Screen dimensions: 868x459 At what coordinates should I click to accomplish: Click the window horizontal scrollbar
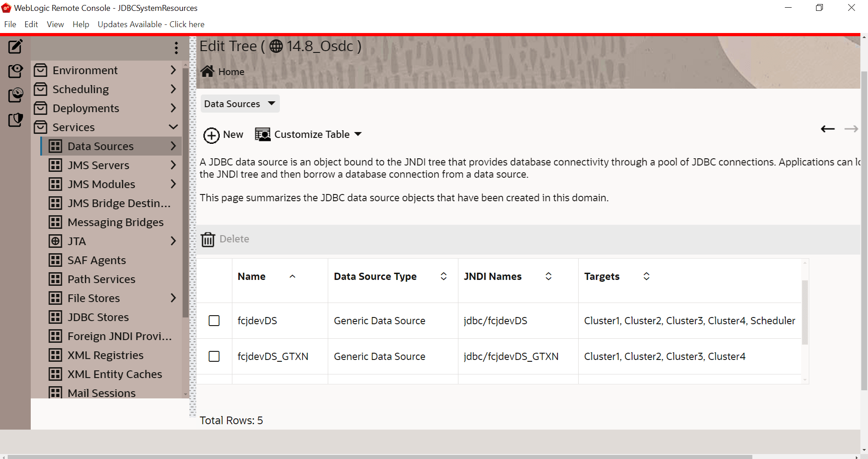click(380, 457)
